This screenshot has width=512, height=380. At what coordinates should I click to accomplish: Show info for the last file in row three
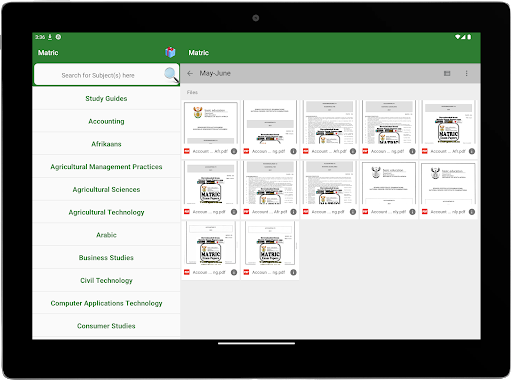pos(293,272)
